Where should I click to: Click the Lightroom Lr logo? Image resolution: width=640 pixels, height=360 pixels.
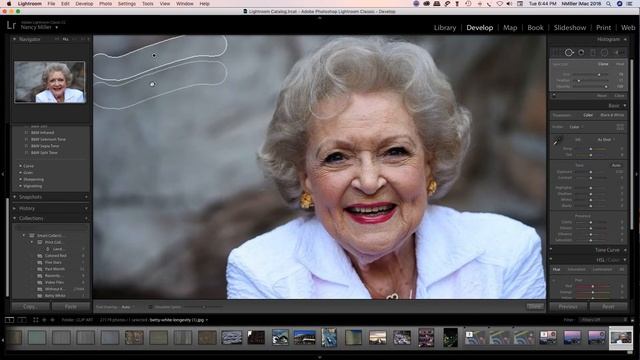[11, 25]
